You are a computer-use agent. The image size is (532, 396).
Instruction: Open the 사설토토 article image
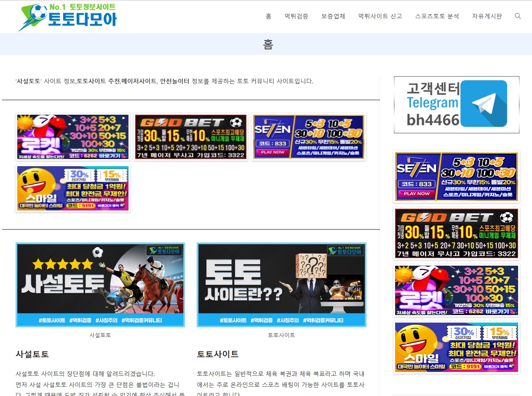click(100, 285)
